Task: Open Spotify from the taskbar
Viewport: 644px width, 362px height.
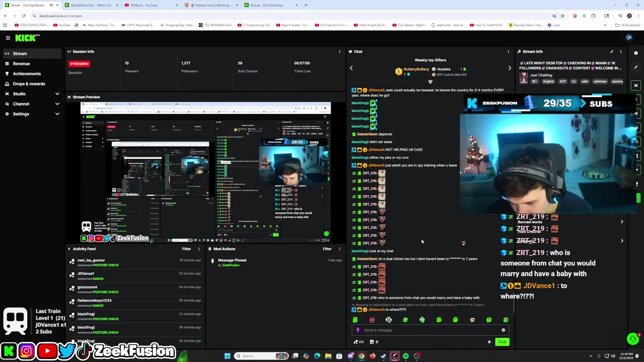Action: click(406, 356)
